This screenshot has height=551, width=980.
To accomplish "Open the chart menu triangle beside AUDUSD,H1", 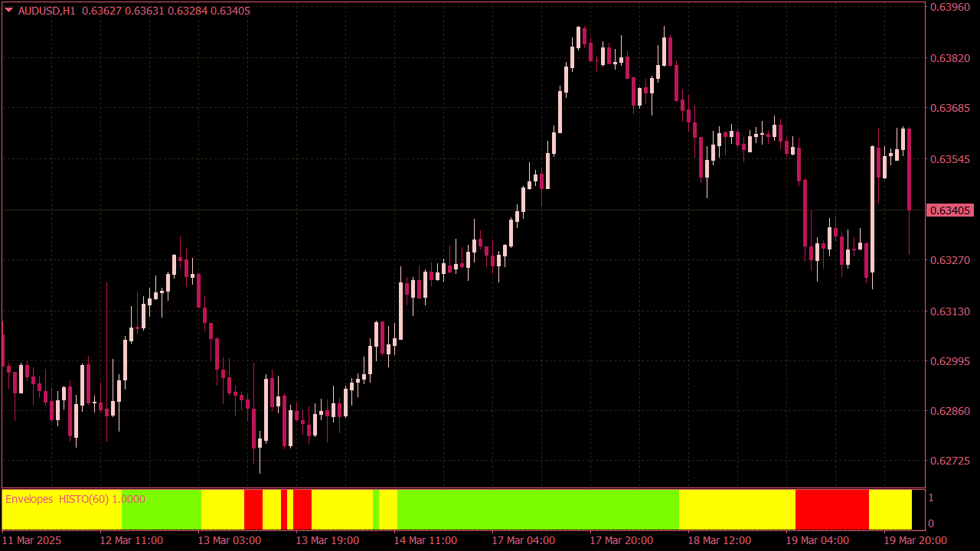I will [8, 11].
